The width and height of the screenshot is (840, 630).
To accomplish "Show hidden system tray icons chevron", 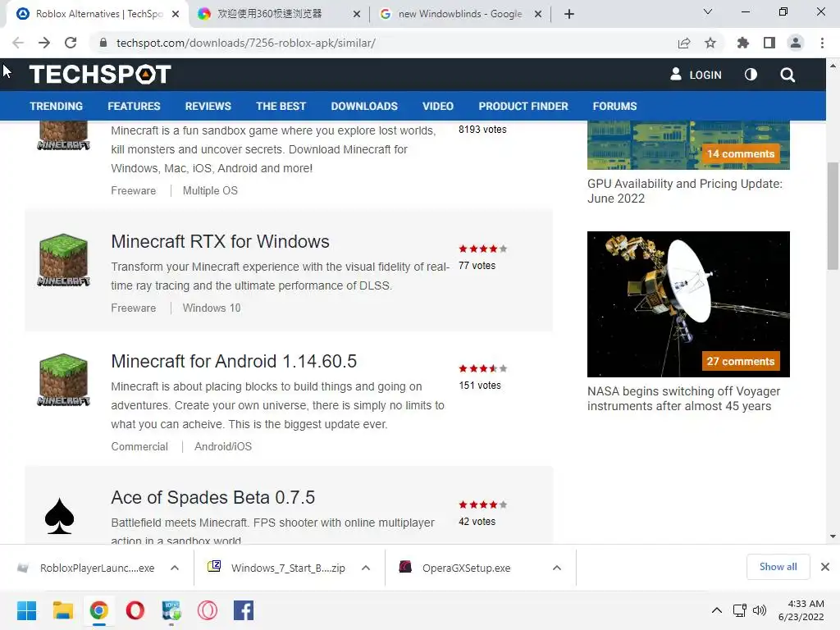I will pos(716,610).
